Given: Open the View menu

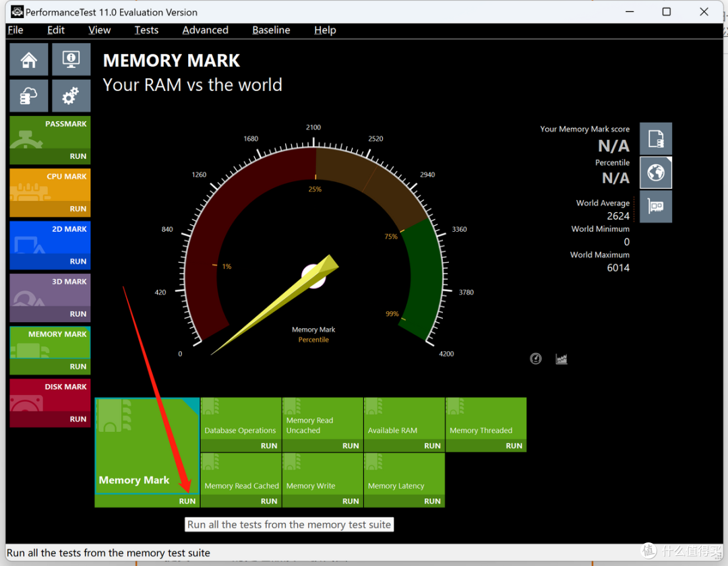Looking at the screenshot, I should 99,30.
